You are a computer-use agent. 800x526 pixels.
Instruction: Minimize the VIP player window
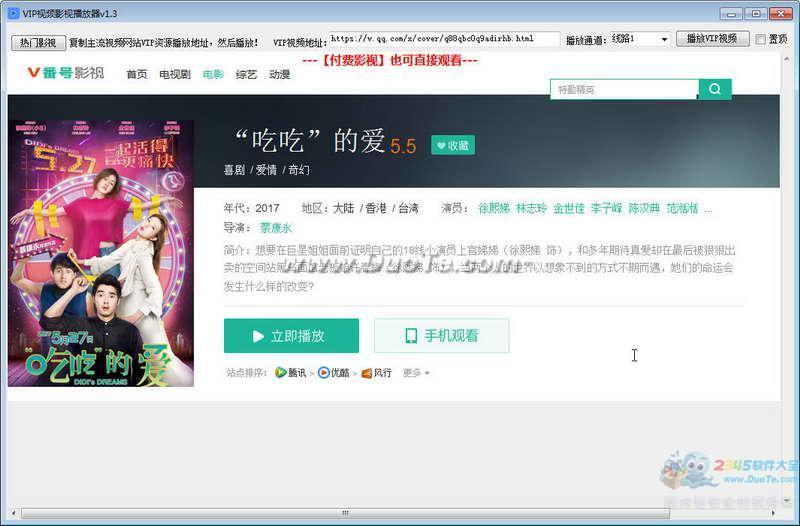[x=732, y=14]
